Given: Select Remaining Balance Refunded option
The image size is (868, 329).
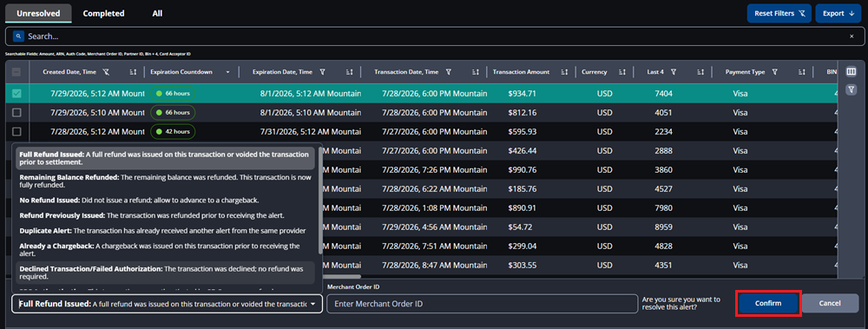Looking at the screenshot, I should 164,181.
